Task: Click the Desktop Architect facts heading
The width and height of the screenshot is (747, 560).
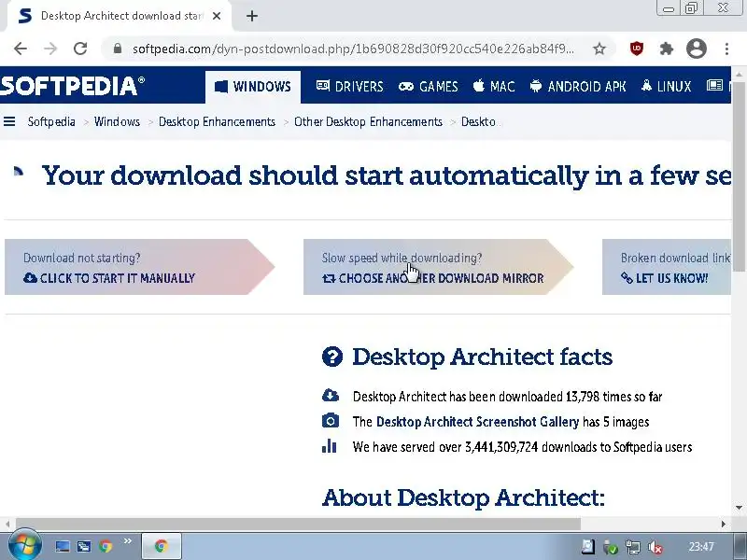Action: (x=482, y=357)
